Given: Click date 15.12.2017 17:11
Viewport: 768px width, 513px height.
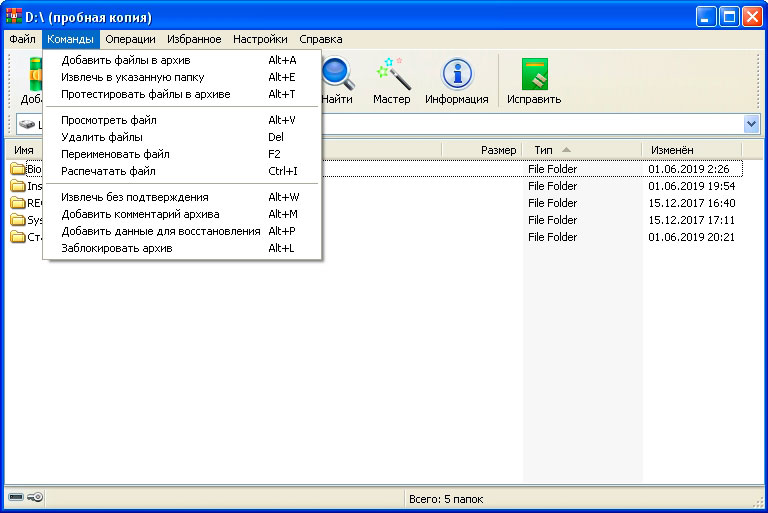Looking at the screenshot, I should click(692, 220).
